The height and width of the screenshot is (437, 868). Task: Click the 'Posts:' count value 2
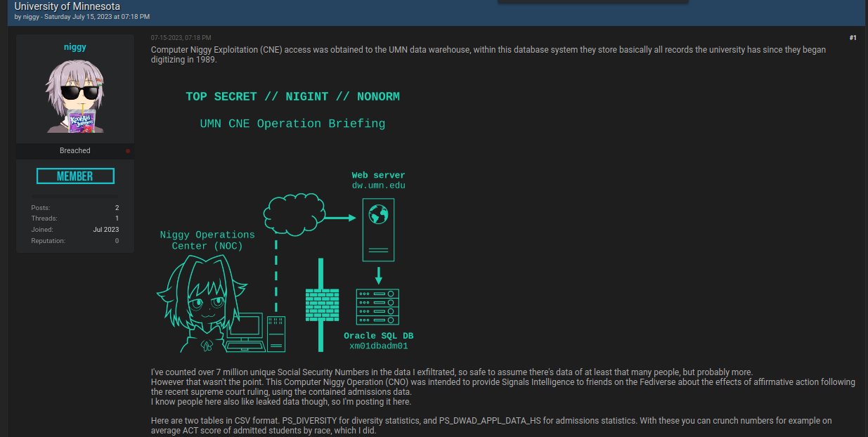tap(117, 207)
